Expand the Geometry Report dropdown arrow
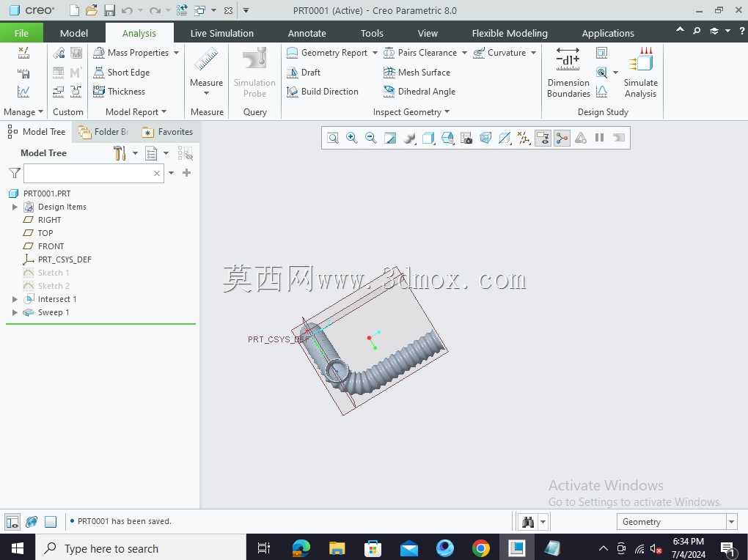 pos(375,53)
